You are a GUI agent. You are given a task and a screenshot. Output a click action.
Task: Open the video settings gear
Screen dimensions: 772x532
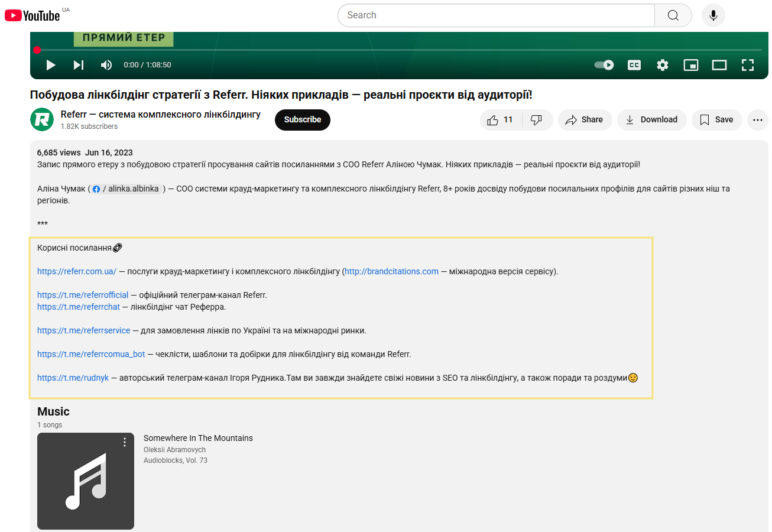pyautogui.click(x=662, y=65)
